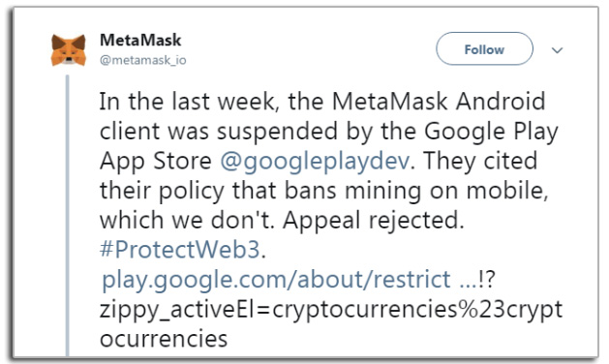Open the @googleplaydev mention
The width and height of the screenshot is (609, 364).
click(315, 162)
